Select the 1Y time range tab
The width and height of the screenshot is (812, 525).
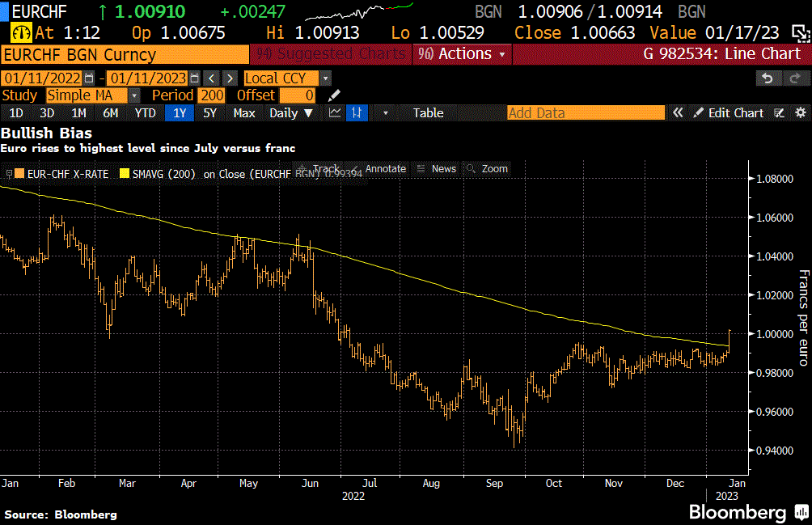(180, 113)
